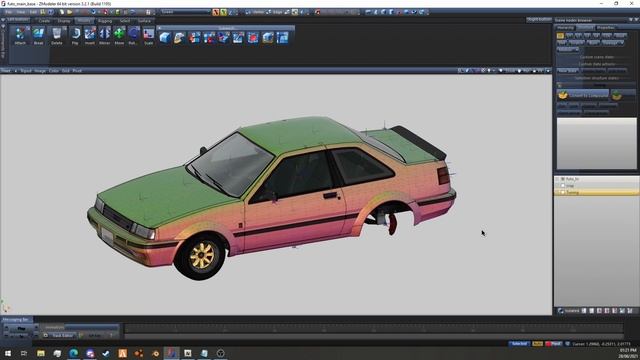
Task: Open the Properties tab in scene browser
Action: 606,28
